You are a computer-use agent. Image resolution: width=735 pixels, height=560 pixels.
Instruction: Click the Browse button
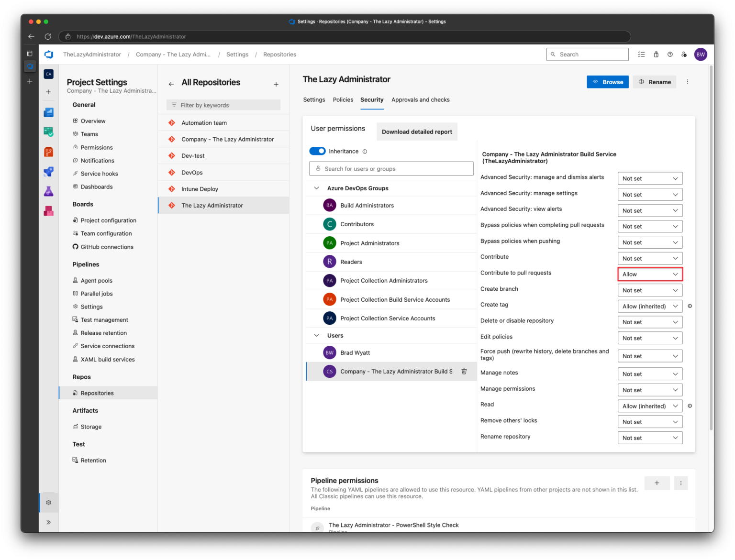(608, 82)
